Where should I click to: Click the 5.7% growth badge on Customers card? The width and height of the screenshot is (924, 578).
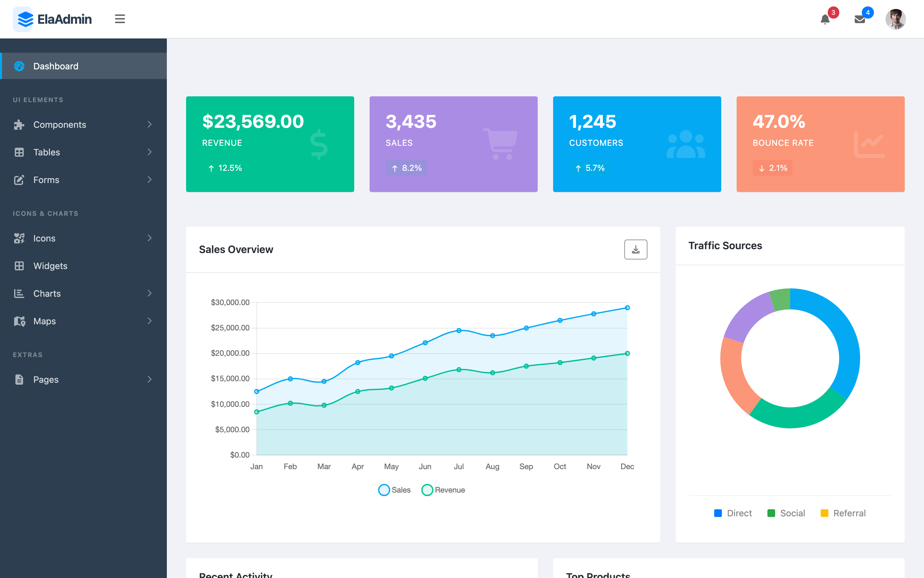click(x=590, y=168)
